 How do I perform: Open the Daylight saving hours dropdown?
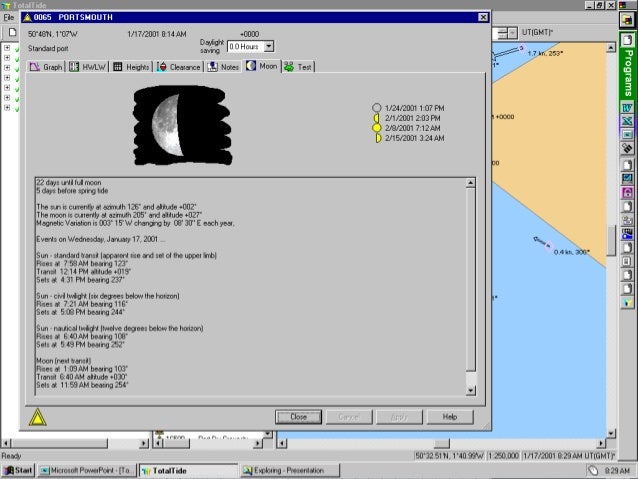[267, 47]
